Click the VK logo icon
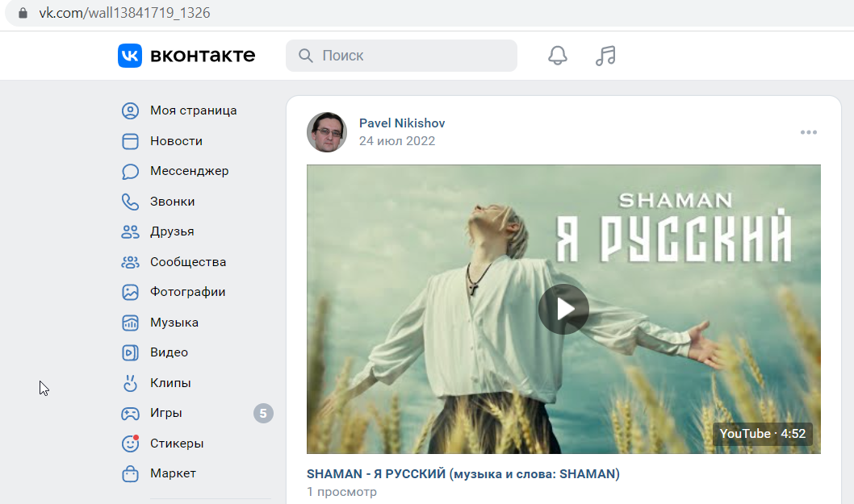854x504 pixels. point(130,56)
